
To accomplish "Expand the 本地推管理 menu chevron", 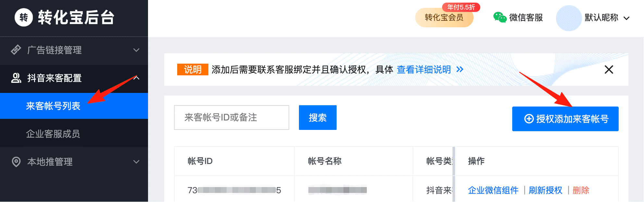I will tap(136, 162).
